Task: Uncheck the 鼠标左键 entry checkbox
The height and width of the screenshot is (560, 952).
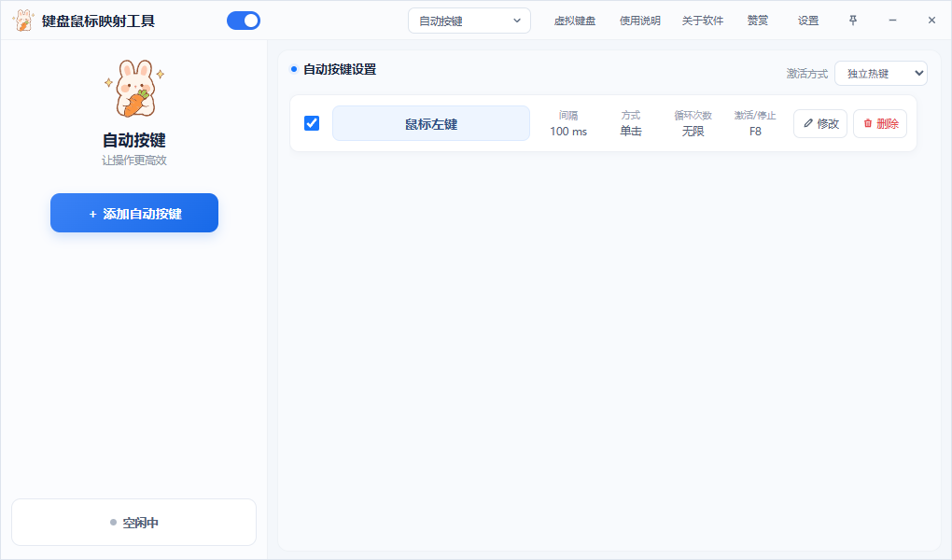Action: pos(312,123)
